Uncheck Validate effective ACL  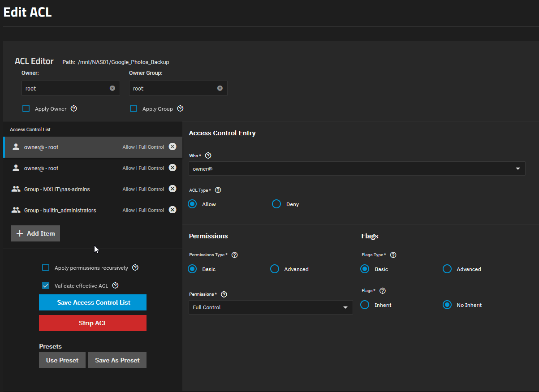click(45, 285)
